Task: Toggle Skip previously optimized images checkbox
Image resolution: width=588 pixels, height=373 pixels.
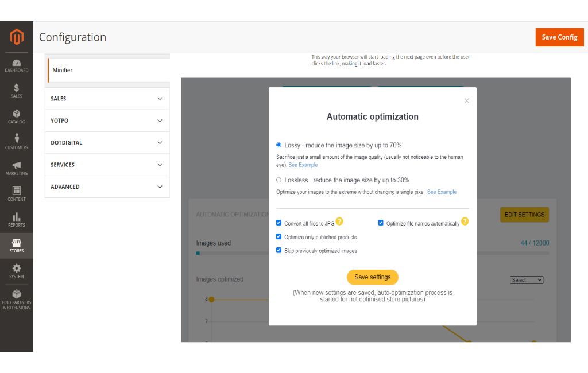Action: click(x=278, y=250)
